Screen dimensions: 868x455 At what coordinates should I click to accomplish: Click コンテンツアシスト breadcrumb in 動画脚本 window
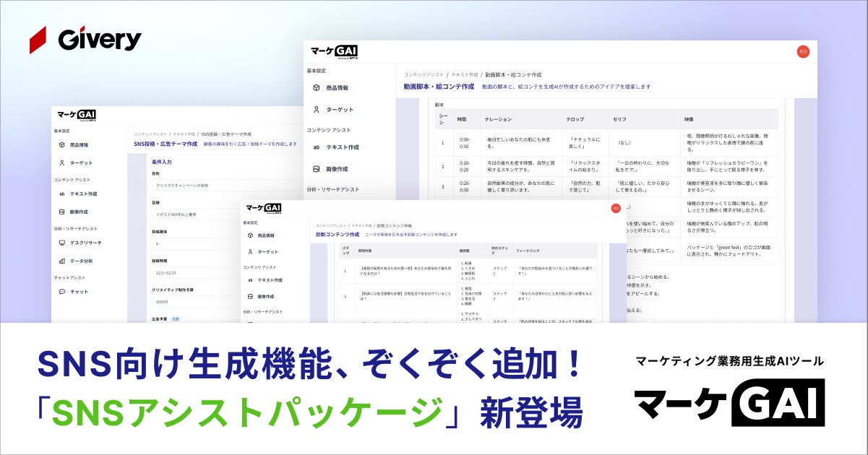click(x=423, y=74)
